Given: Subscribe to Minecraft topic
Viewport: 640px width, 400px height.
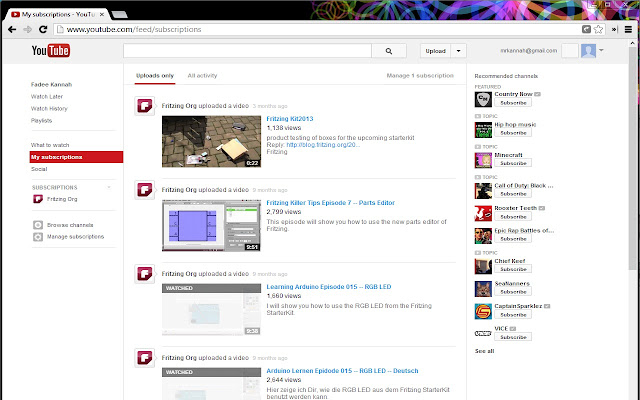Looking at the screenshot, I should coord(513,163).
